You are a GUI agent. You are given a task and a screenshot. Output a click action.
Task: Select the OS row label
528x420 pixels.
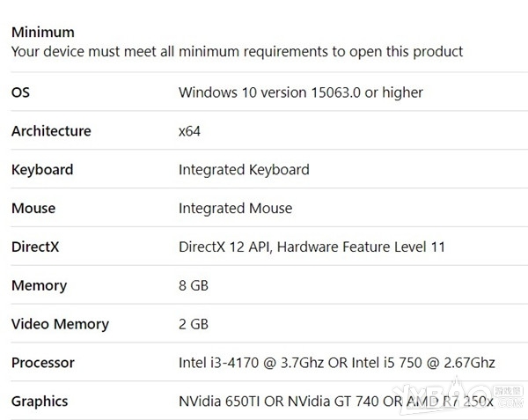click(20, 92)
